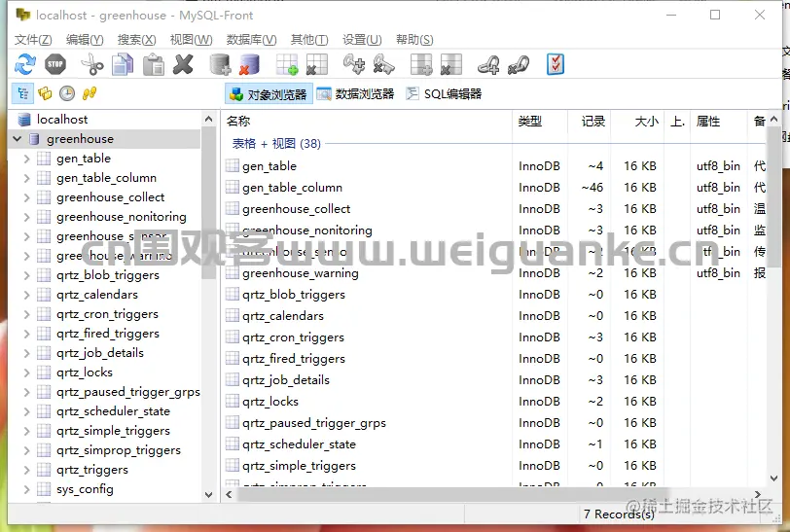Expand qrtz_blob_triggers in the tree

tap(27, 275)
